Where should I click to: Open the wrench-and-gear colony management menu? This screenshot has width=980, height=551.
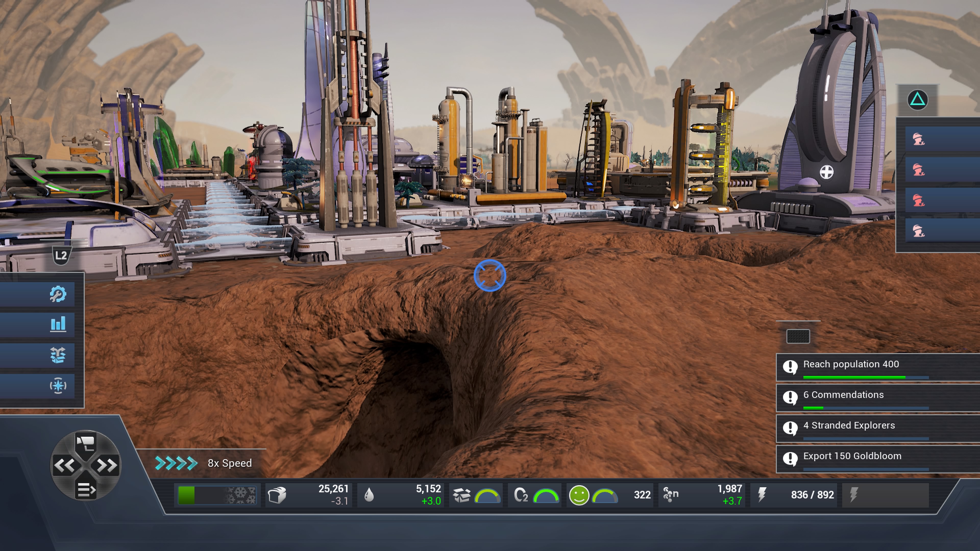58,294
